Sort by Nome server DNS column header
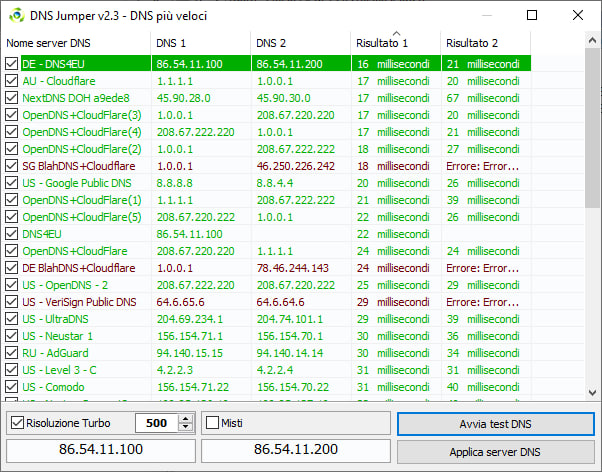This screenshot has height=472, width=602. pyautogui.click(x=76, y=43)
